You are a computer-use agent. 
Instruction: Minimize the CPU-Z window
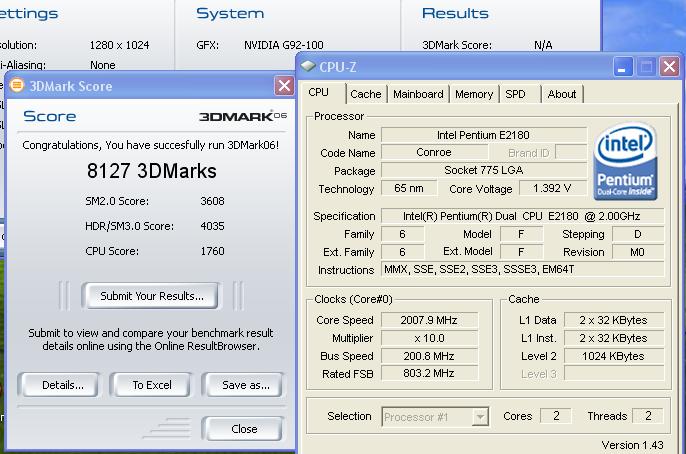[623, 67]
